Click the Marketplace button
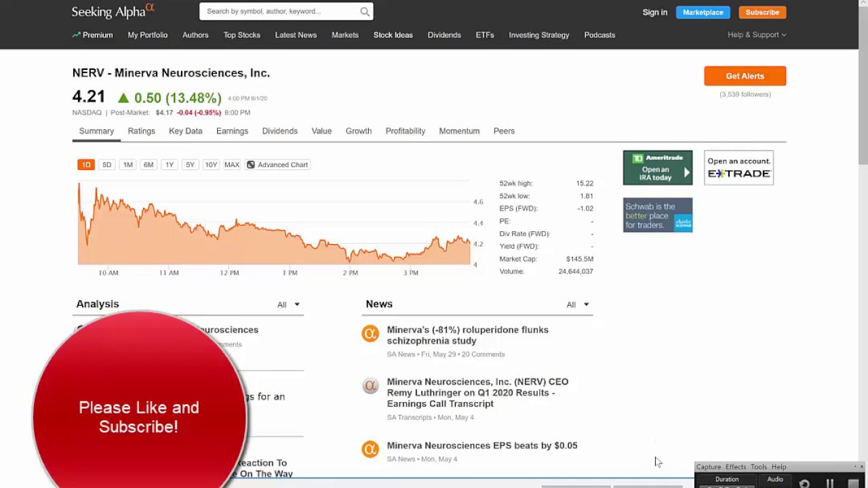The width and height of the screenshot is (868, 488). point(703,12)
